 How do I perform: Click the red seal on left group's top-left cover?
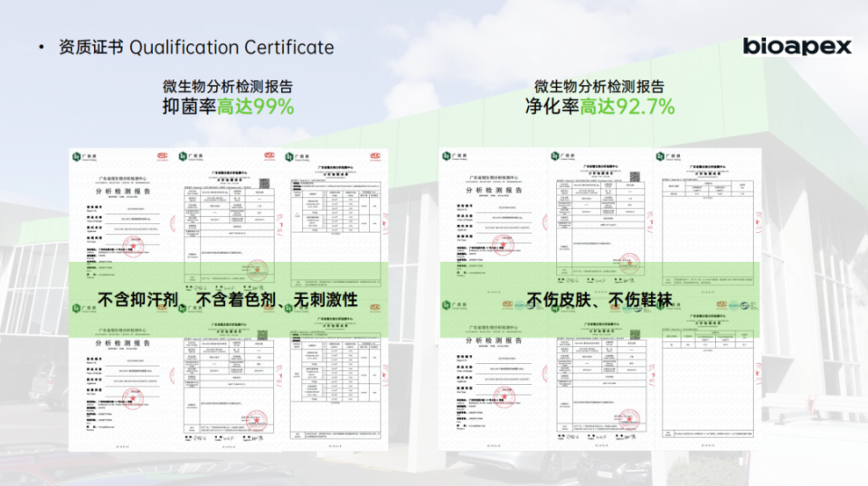pyautogui.click(x=133, y=247)
